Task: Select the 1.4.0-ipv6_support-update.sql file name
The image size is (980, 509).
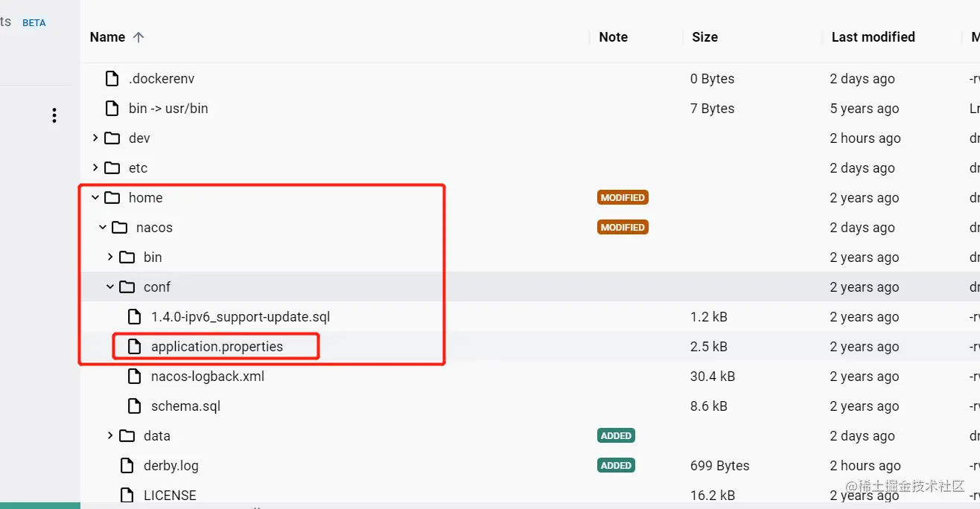Action: (241, 317)
